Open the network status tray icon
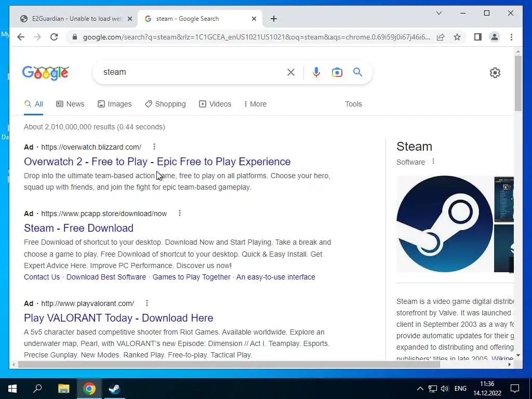 click(x=433, y=389)
